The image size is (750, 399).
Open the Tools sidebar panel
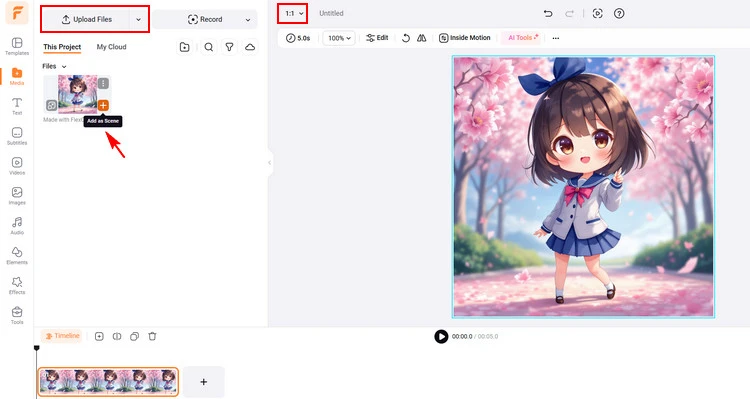[17, 315]
